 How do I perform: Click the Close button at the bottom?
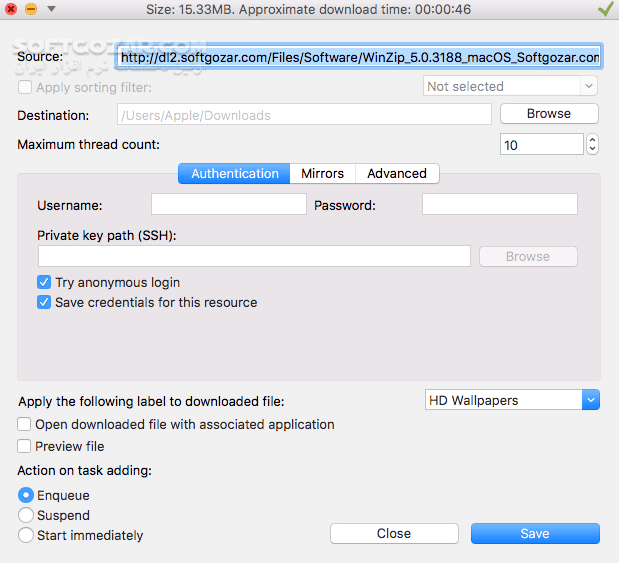394,534
